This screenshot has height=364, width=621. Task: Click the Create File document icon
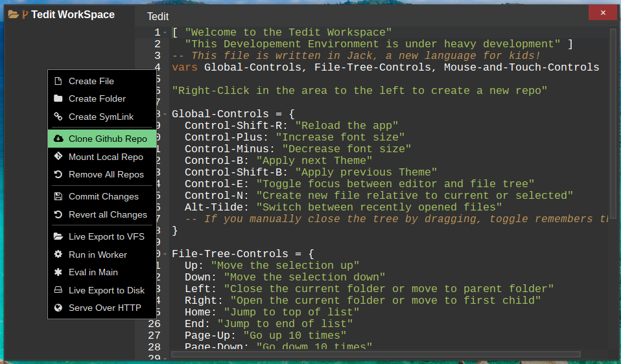(x=58, y=81)
